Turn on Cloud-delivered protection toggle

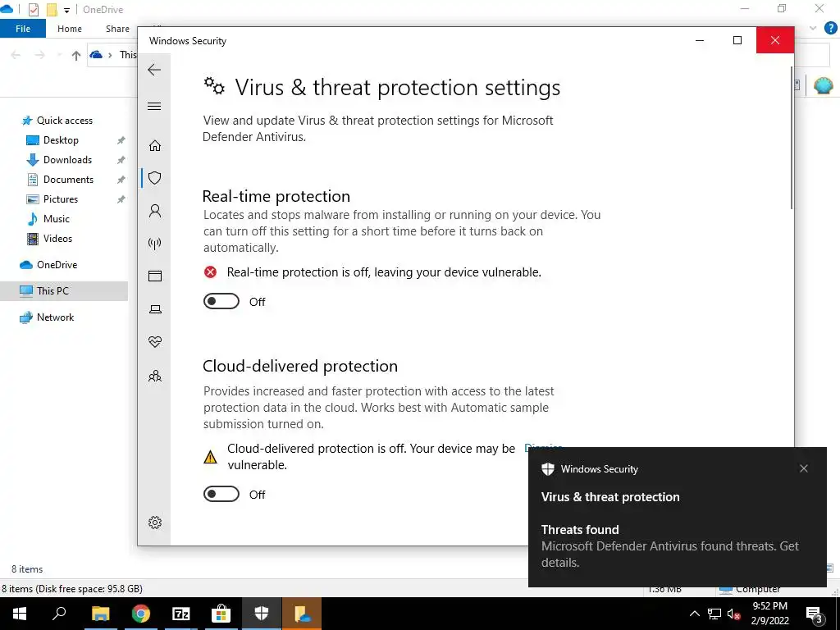[x=221, y=494]
